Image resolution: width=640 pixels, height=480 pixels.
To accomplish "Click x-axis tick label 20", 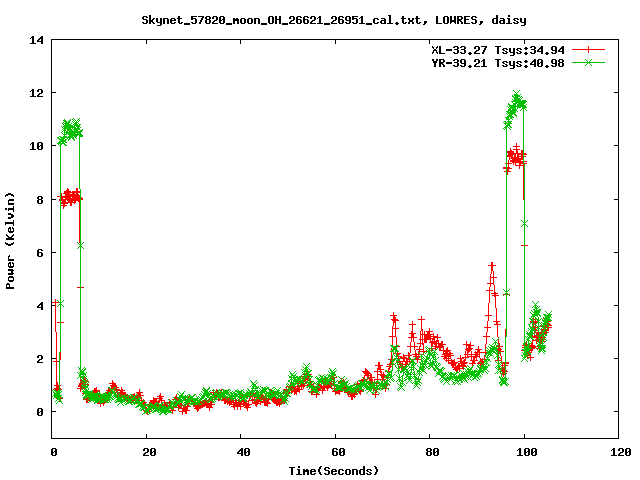I will [149, 452].
